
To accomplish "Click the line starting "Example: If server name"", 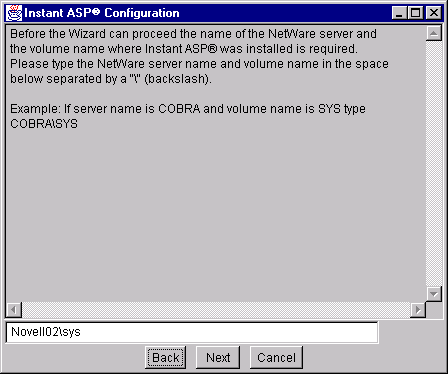I will point(188,109).
